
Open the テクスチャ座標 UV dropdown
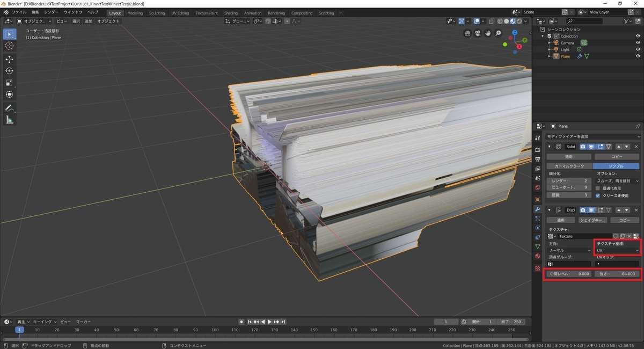[x=618, y=250]
